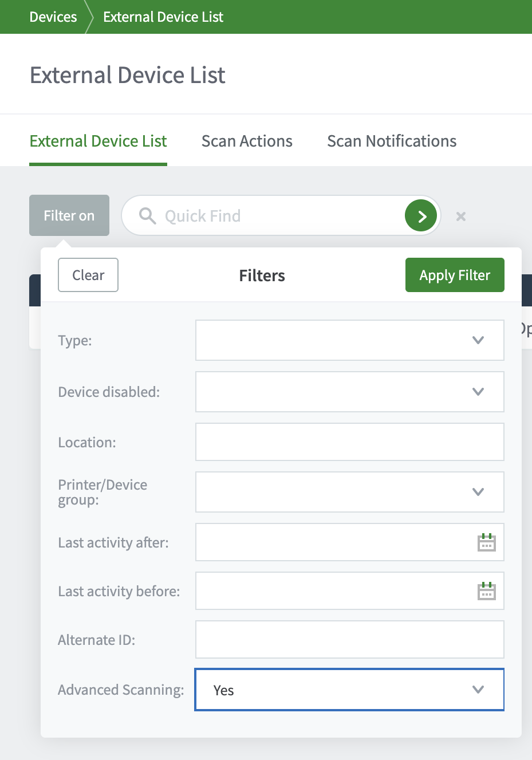Toggle the Filter on button
The width and height of the screenshot is (532, 760).
[69, 215]
